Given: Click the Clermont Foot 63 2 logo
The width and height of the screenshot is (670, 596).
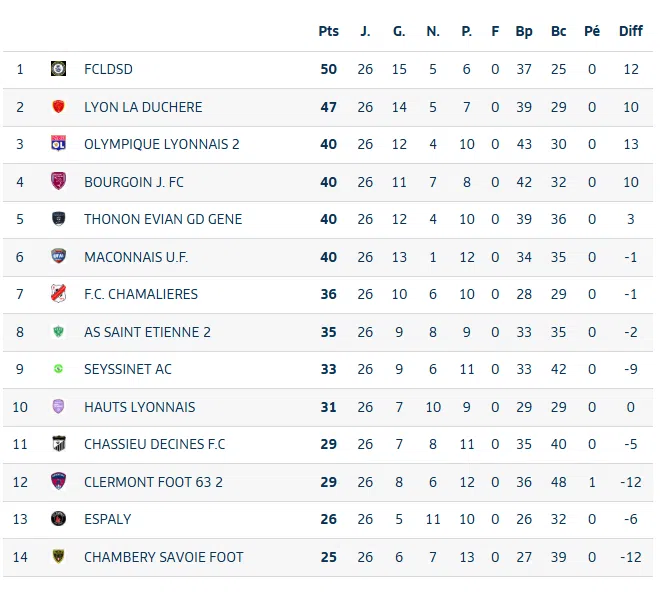Looking at the screenshot, I should [x=59, y=482].
